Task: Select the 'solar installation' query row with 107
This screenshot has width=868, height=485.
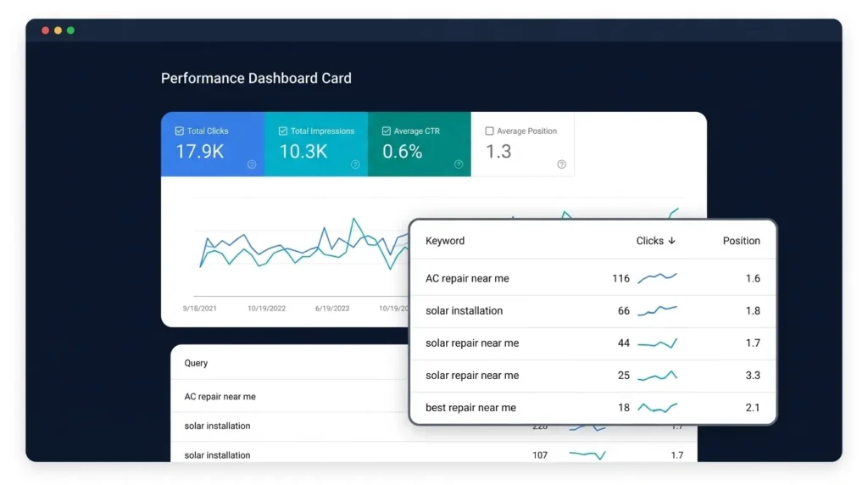Action: [x=434, y=454]
